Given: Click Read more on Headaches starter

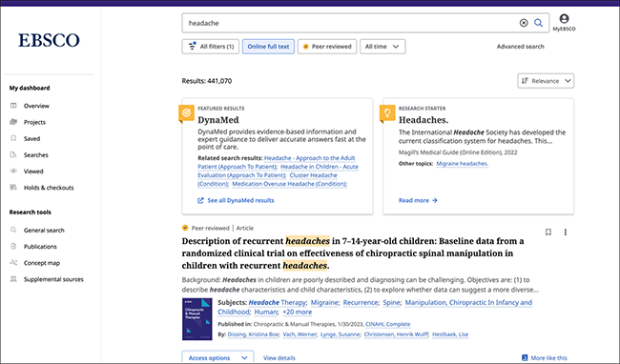Looking at the screenshot, I should (418, 200).
